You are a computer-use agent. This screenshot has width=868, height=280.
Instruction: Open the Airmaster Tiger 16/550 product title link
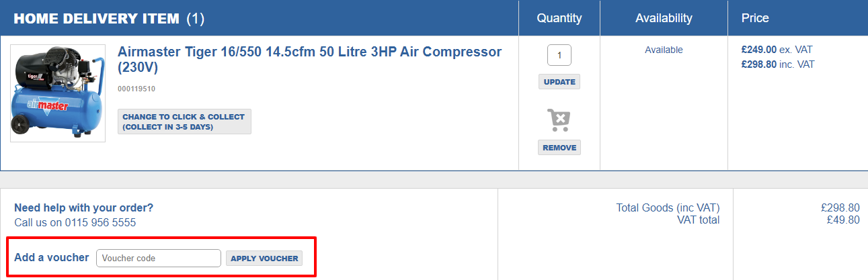pos(310,60)
